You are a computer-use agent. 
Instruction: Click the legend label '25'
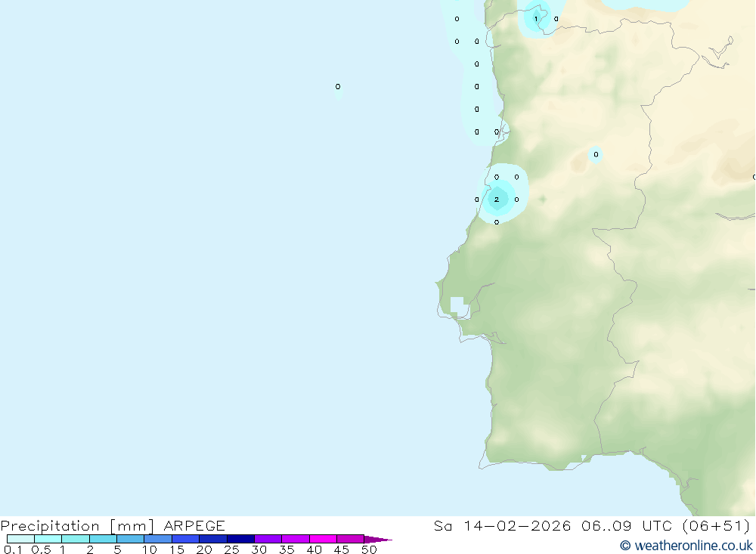tap(232, 549)
